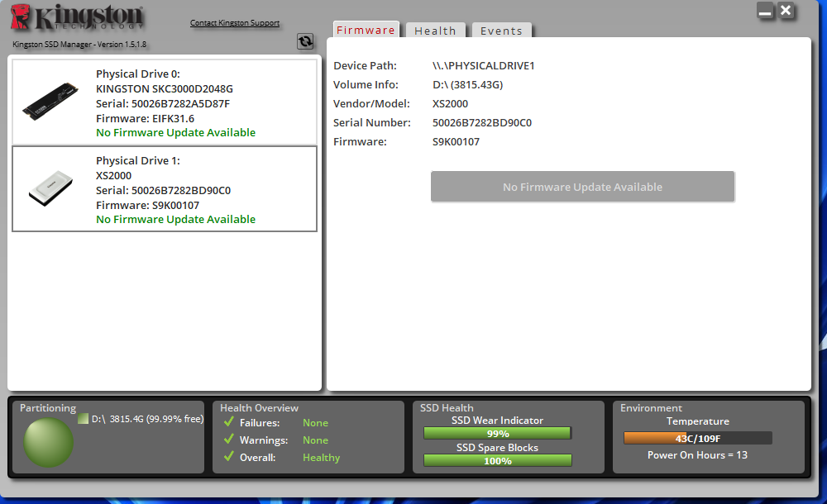
Task: Click the 43C/109F temperature bar
Action: (x=698, y=438)
